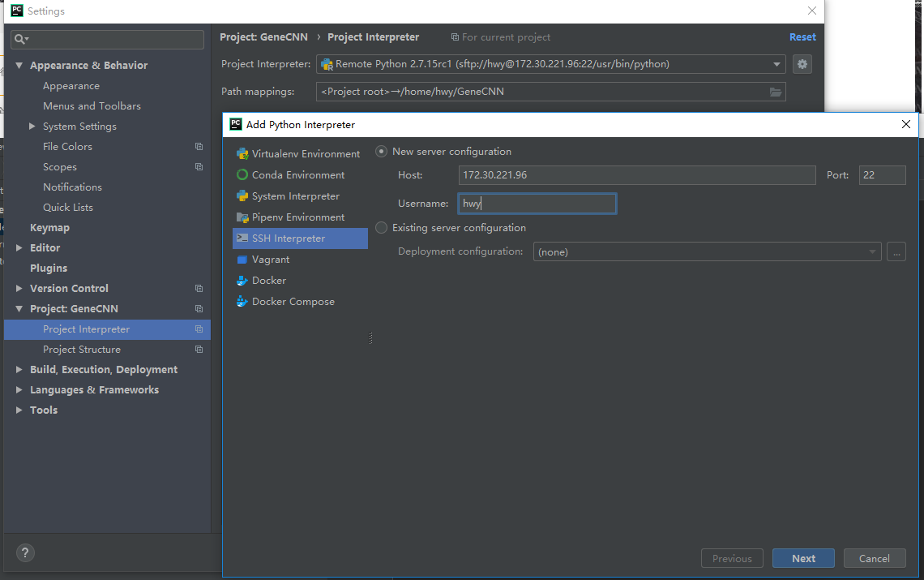This screenshot has height=580, width=924.
Task: Click the For current project icon
Action: pyautogui.click(x=455, y=37)
